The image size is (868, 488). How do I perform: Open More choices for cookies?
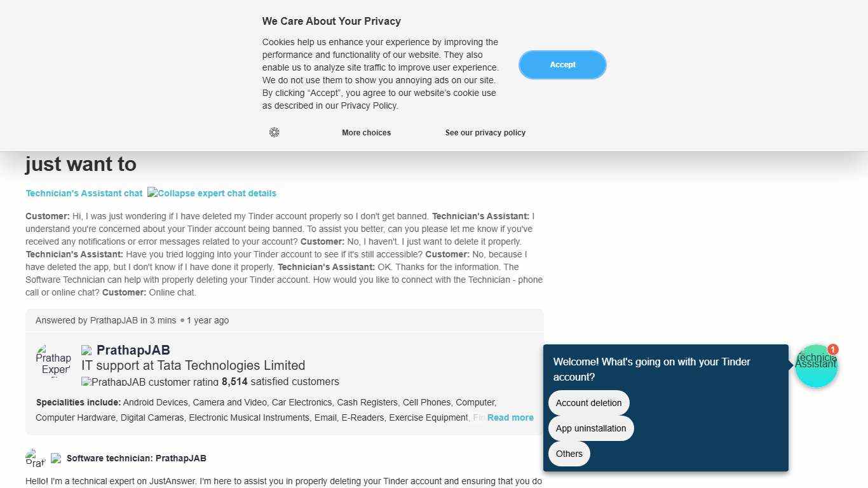click(366, 133)
